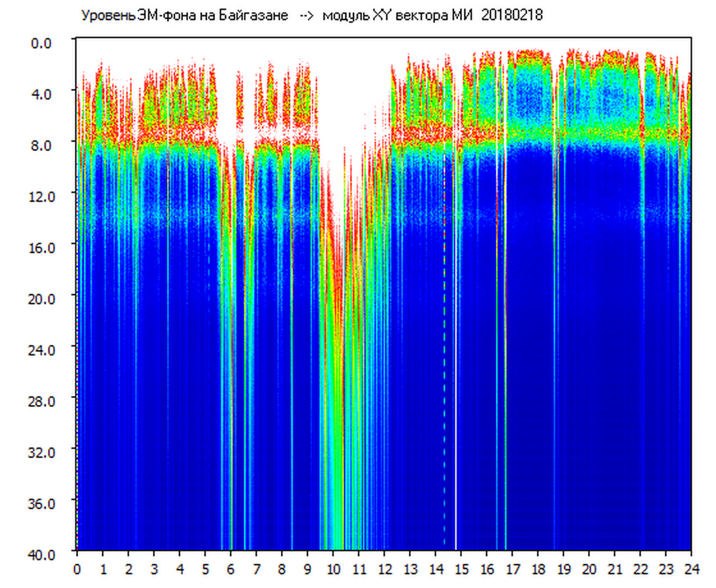The height and width of the screenshot is (588, 716).
Task: Click the solid white vertical line before hour 15
Action: click(456, 392)
